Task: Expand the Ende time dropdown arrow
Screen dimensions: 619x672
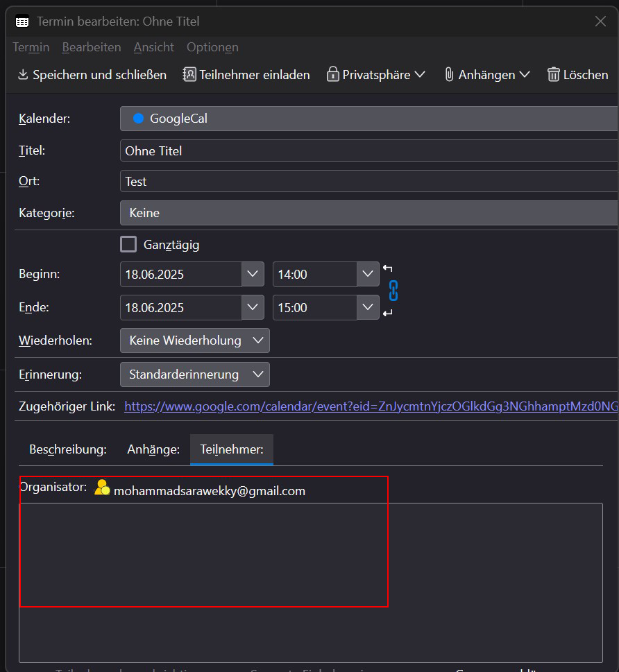Action: 368,307
